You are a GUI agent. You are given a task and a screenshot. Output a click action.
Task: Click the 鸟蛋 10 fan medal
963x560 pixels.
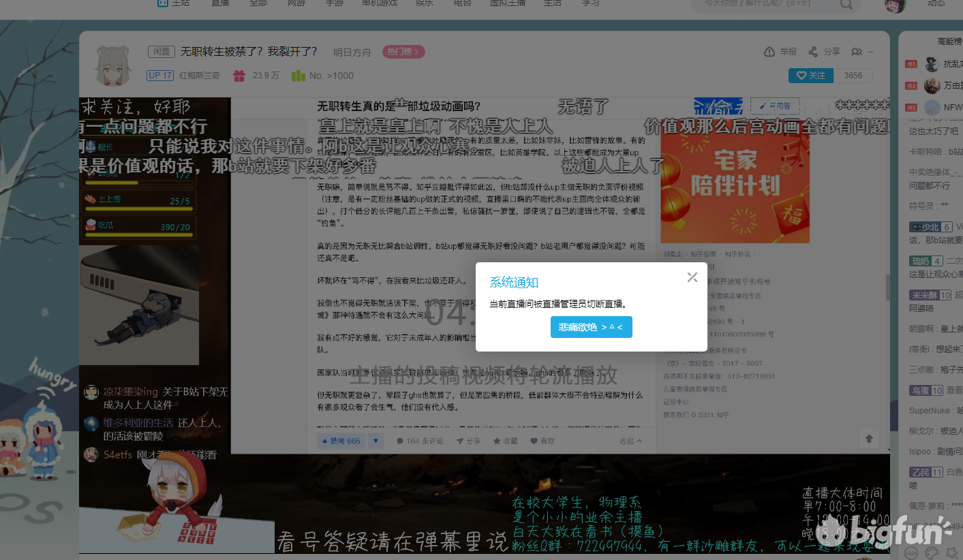pyautogui.click(x=927, y=390)
